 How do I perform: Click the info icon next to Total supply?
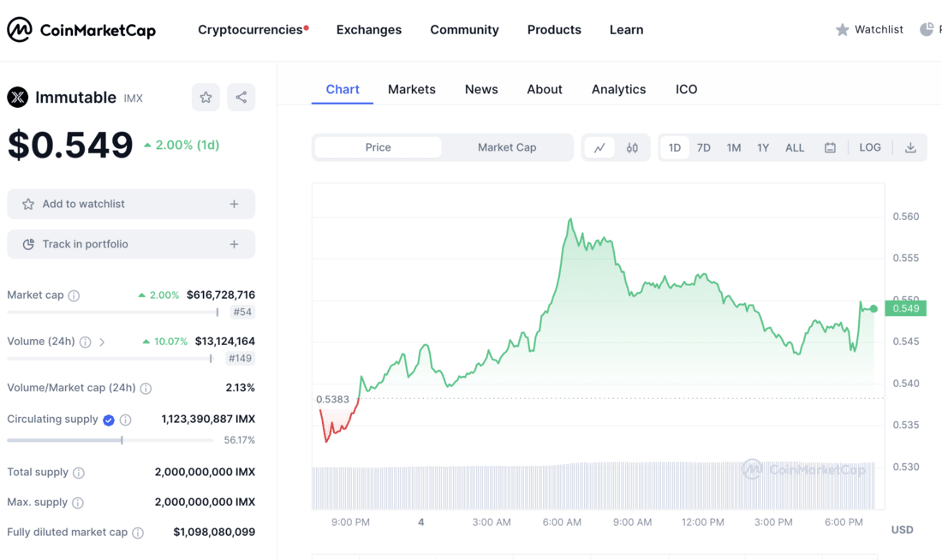[x=79, y=473]
